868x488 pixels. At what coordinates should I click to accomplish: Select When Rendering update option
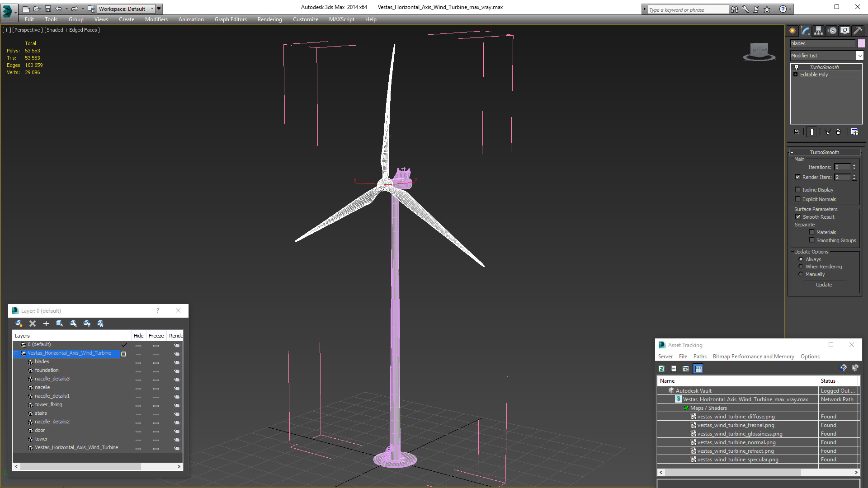801,267
